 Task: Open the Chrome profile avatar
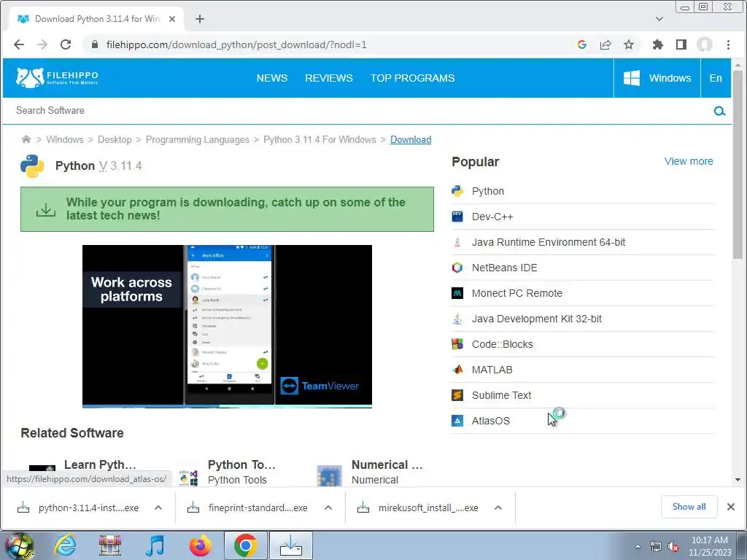click(x=705, y=44)
